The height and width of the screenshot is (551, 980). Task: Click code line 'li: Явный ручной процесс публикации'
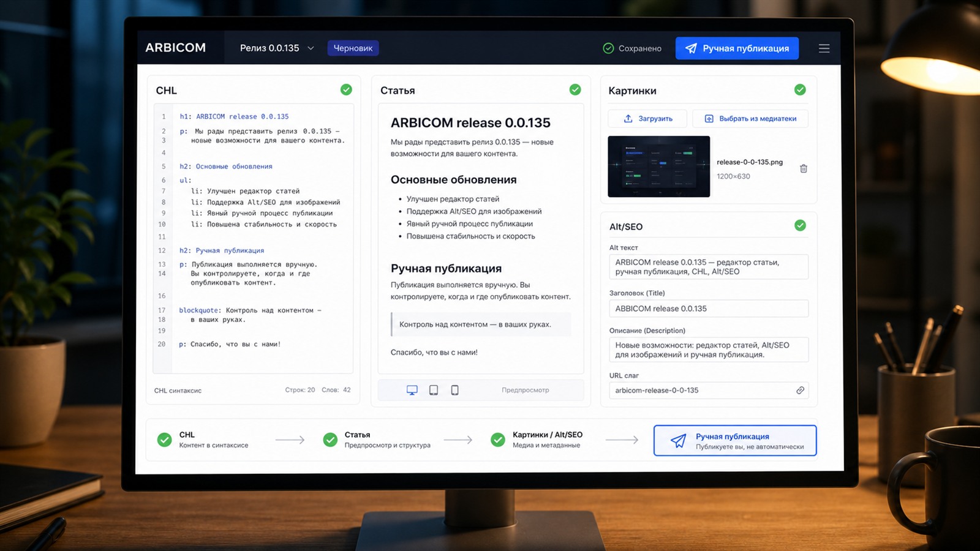pos(262,213)
